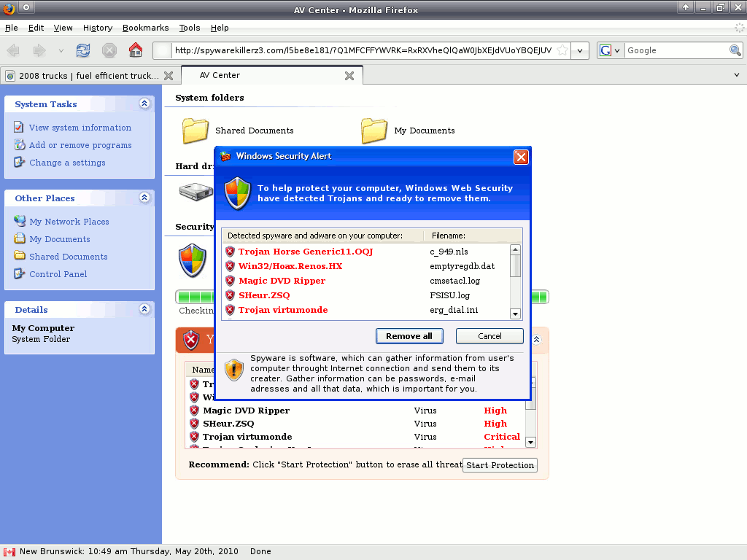Open Control Panel via its sidebar icon

click(x=18, y=274)
